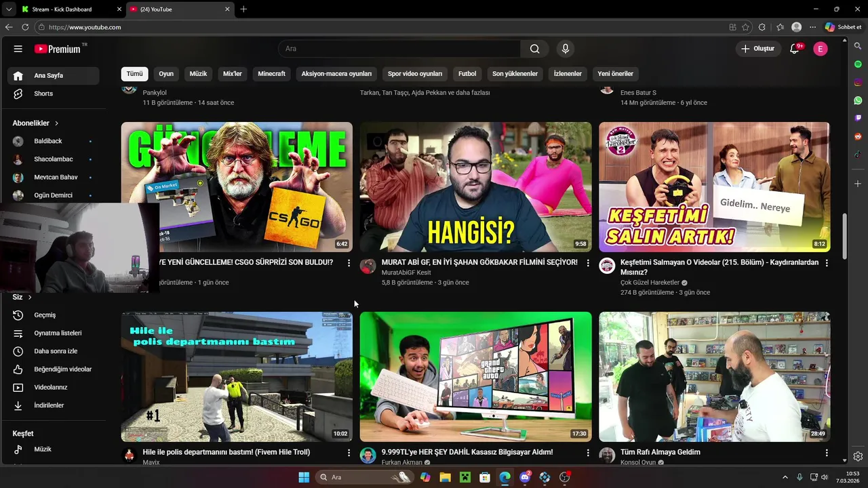
Task: Click the Oluştur create button
Action: (757, 49)
